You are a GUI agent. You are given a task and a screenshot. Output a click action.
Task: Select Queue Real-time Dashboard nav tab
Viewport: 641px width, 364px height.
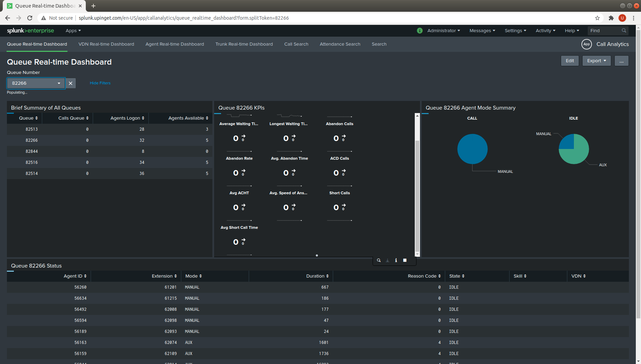click(x=37, y=44)
